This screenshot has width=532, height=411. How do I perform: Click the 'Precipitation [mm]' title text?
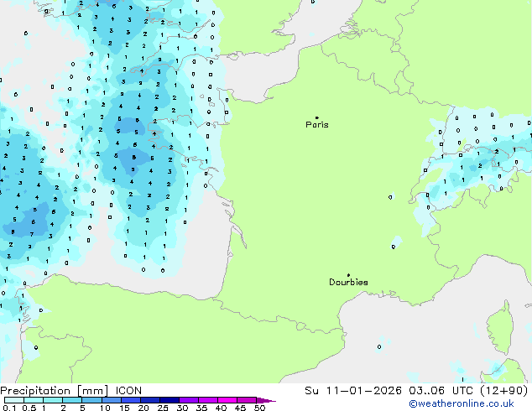tap(55, 391)
